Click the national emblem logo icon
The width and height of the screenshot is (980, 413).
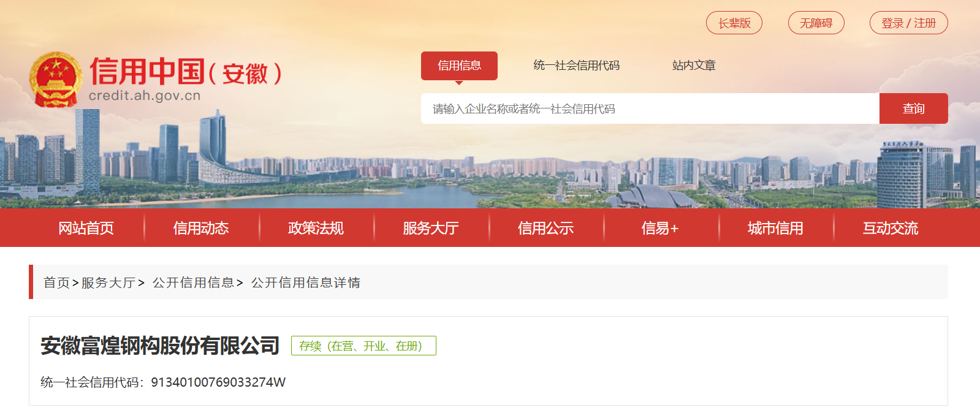click(56, 79)
